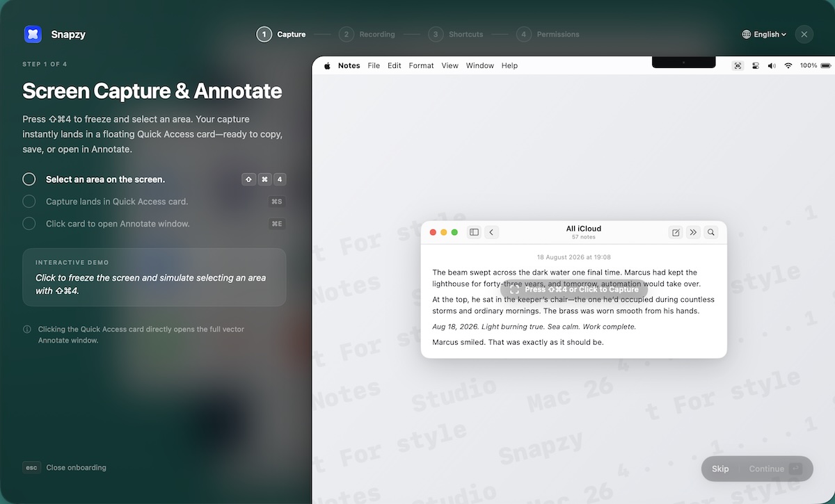
Task: Open the File menu in the demo menu bar
Action: pyautogui.click(x=374, y=65)
